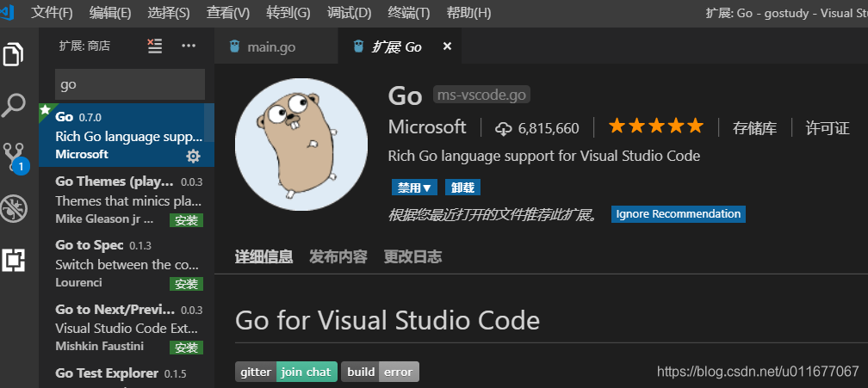Select the 更改日志 tab
The width and height of the screenshot is (868, 388).
coord(413,256)
